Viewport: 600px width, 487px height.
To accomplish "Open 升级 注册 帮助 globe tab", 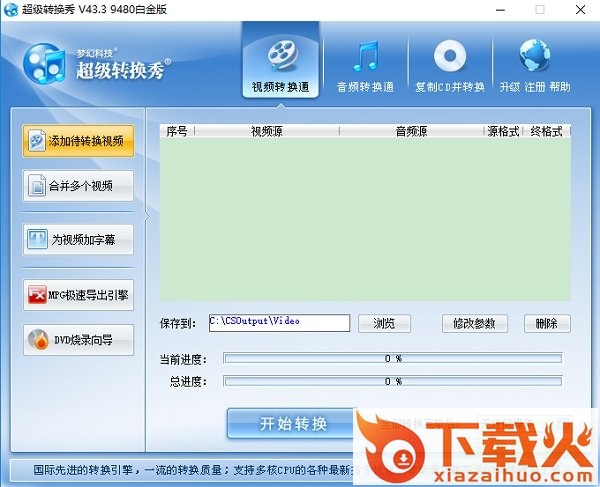I will 535,67.
